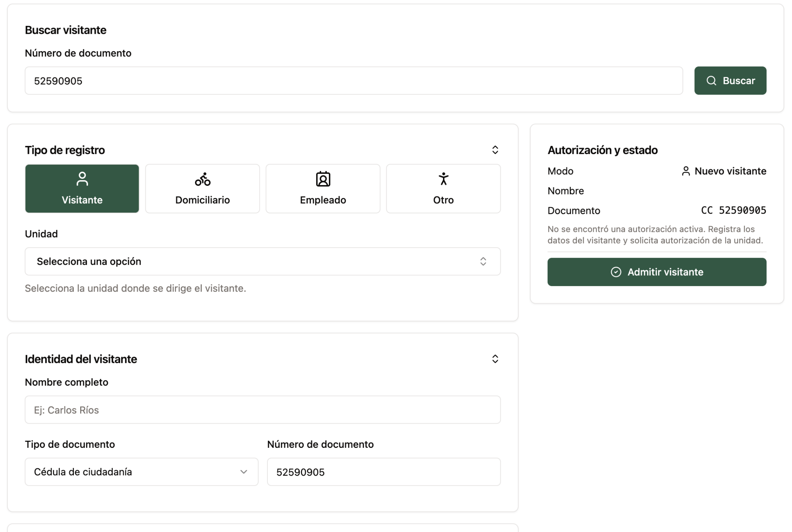Click the Nuevo visitante person icon

click(x=686, y=171)
